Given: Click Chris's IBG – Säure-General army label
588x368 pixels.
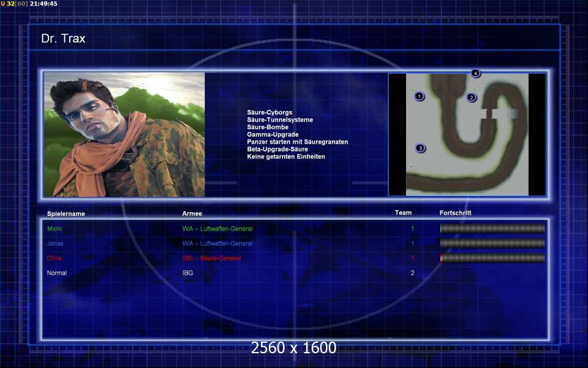Looking at the screenshot, I should (212, 258).
